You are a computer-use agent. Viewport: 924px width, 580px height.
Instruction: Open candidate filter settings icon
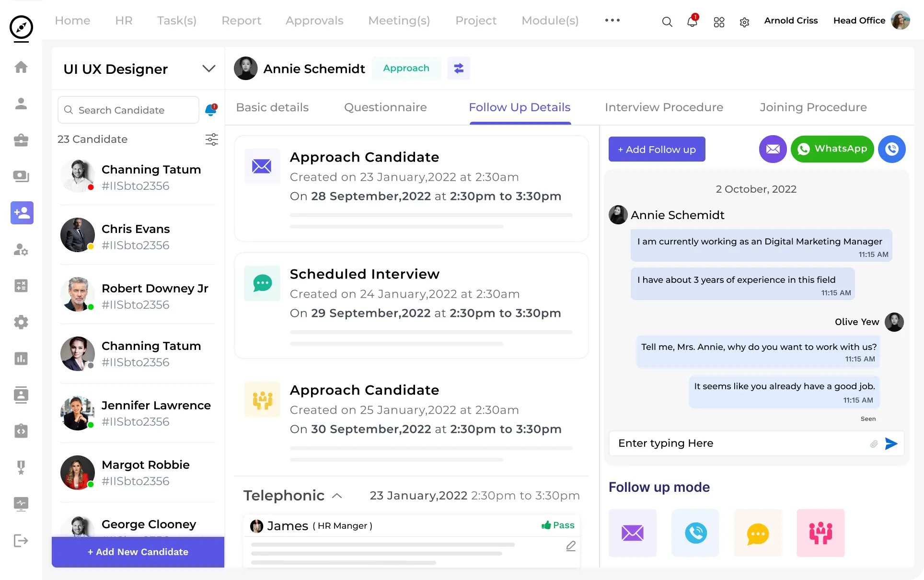211,139
